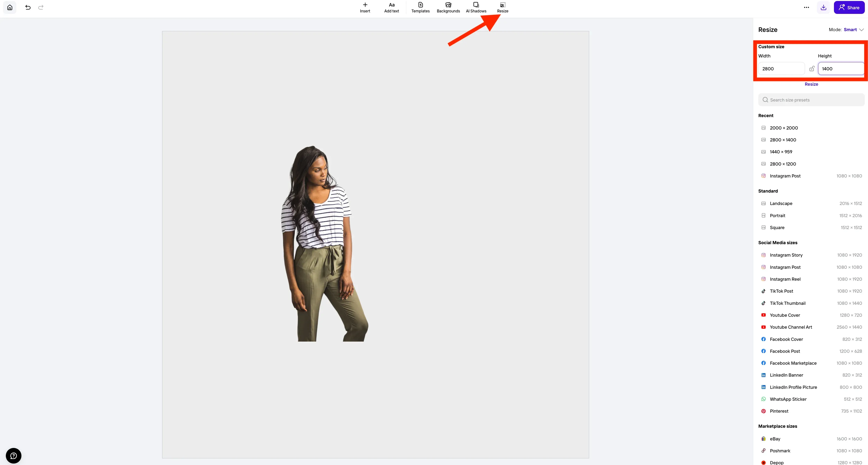Open the Backgrounds panel
The image size is (868, 465).
click(448, 7)
